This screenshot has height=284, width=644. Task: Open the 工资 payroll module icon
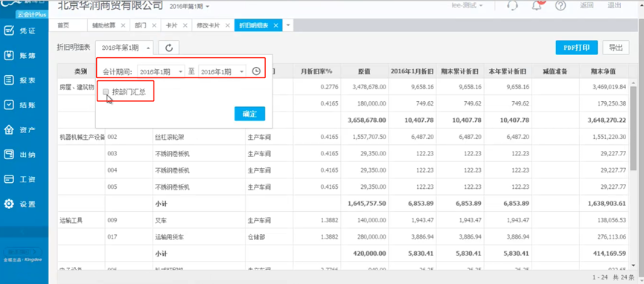(x=9, y=179)
